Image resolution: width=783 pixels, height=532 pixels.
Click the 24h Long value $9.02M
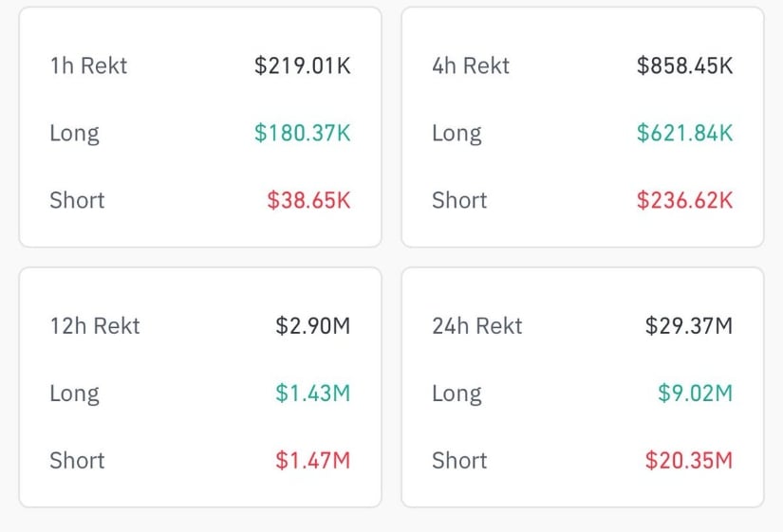[695, 394]
